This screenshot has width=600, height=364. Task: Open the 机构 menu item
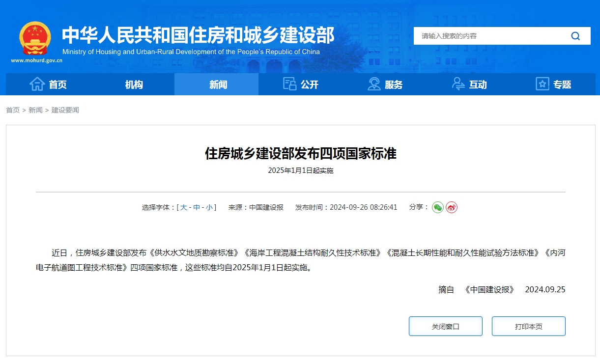(134, 84)
